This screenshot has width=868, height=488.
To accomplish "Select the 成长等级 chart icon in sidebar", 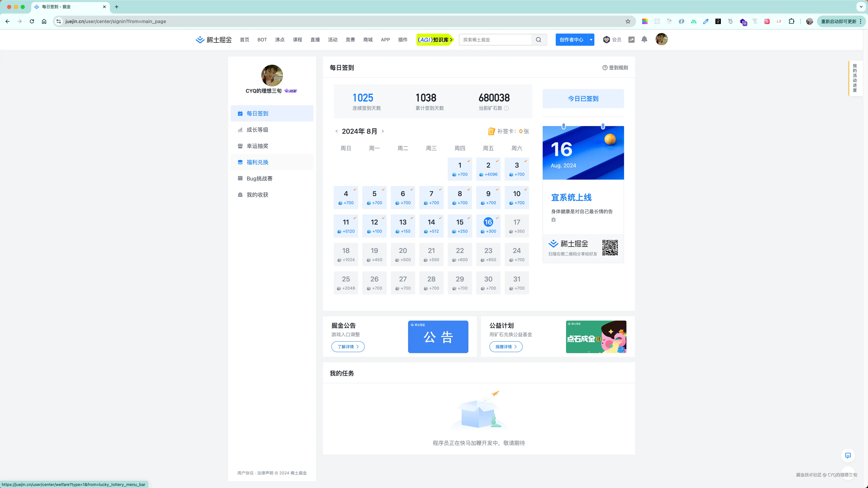I will [x=240, y=129].
